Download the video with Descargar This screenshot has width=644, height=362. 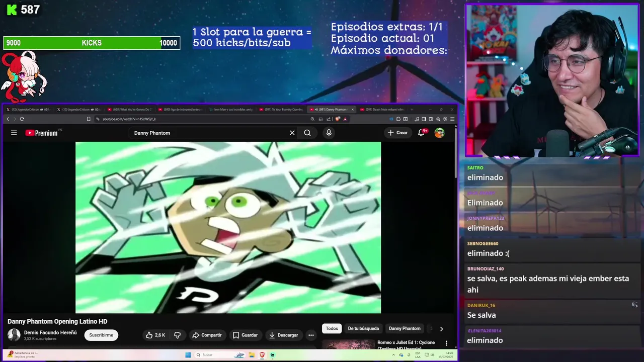[x=284, y=335]
